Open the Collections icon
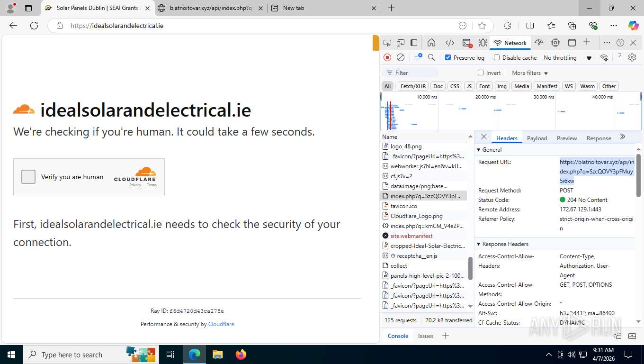 click(x=572, y=26)
